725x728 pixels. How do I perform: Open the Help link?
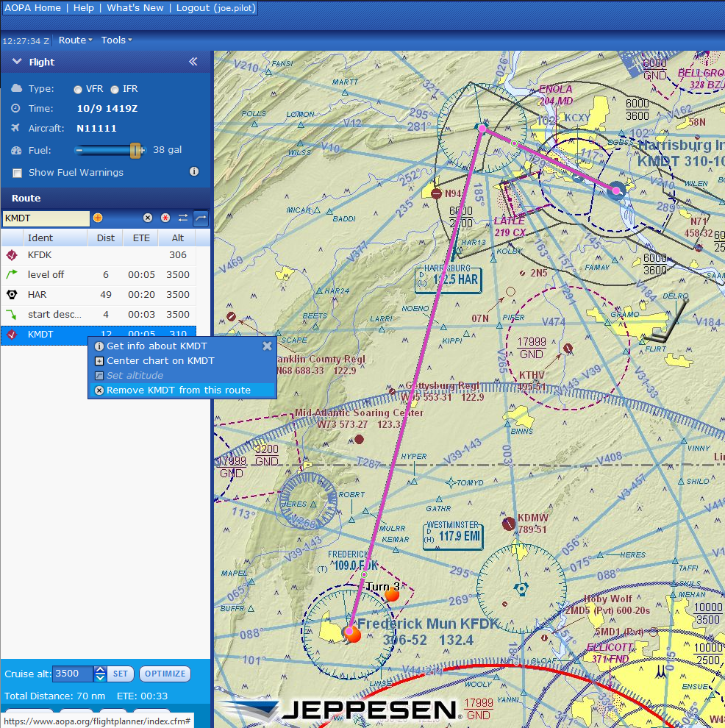(x=84, y=8)
